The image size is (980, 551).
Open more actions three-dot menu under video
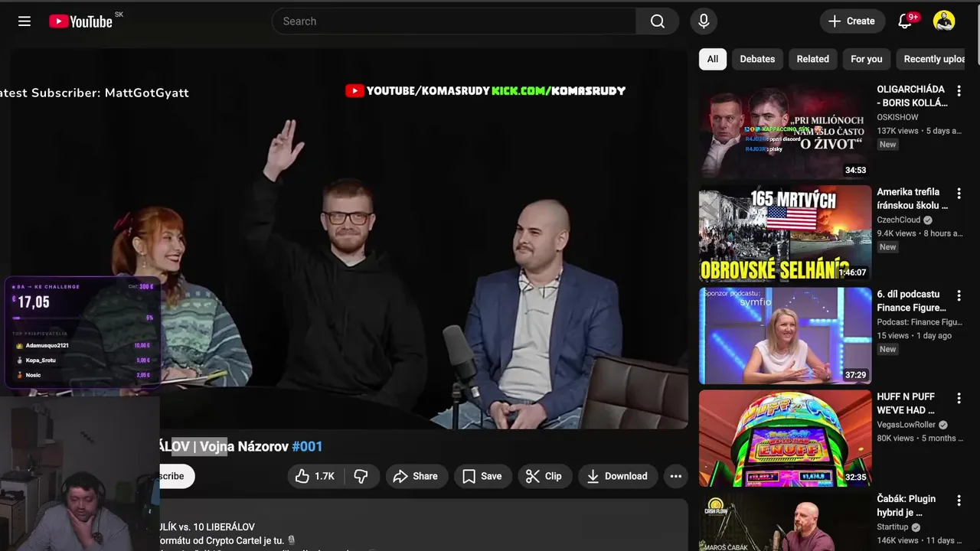[675, 476]
